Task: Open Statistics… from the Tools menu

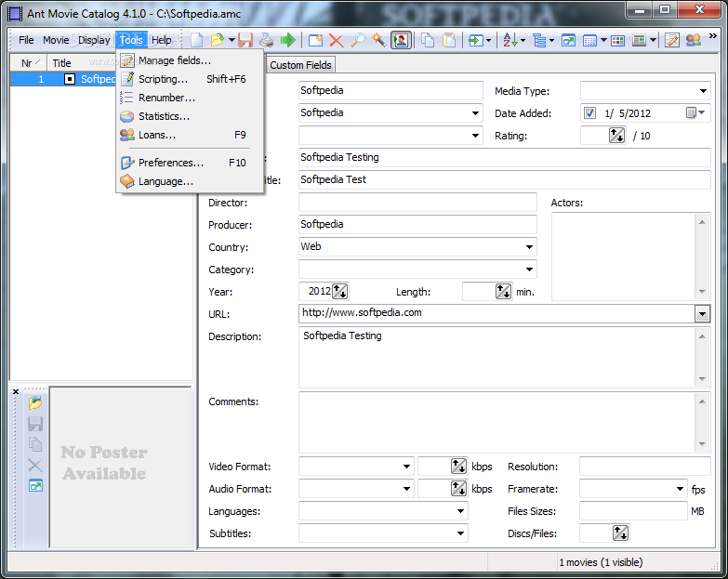Action: 190,116
